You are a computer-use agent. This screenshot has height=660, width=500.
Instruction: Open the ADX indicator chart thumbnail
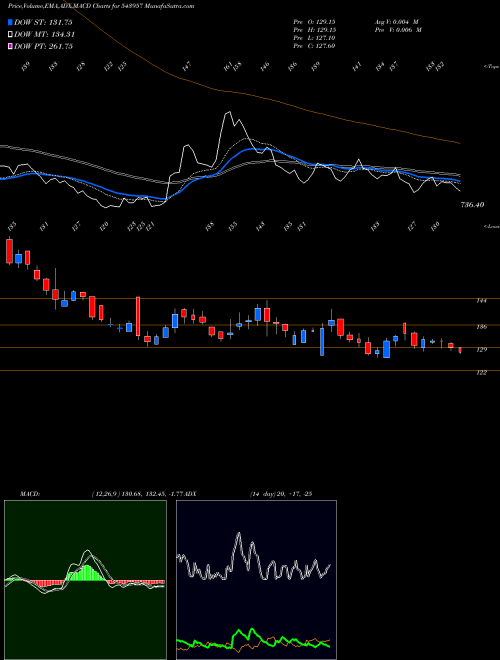256,580
